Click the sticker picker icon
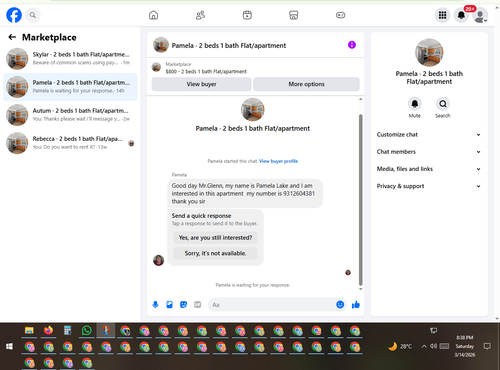Screen dimensions: 500x370 (x=183, y=304)
